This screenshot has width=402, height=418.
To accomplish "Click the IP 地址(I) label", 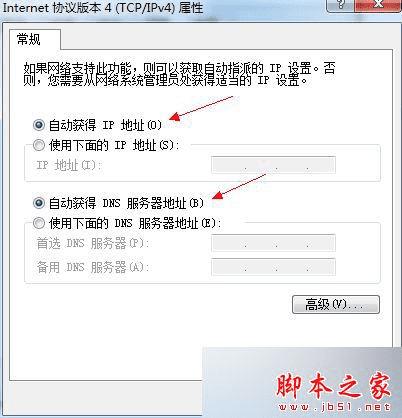I will [69, 165].
